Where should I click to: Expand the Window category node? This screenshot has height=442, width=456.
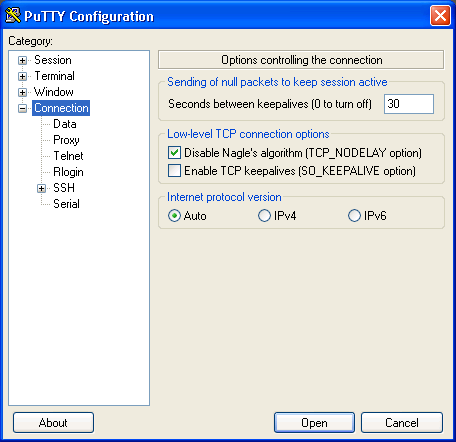point(22,92)
